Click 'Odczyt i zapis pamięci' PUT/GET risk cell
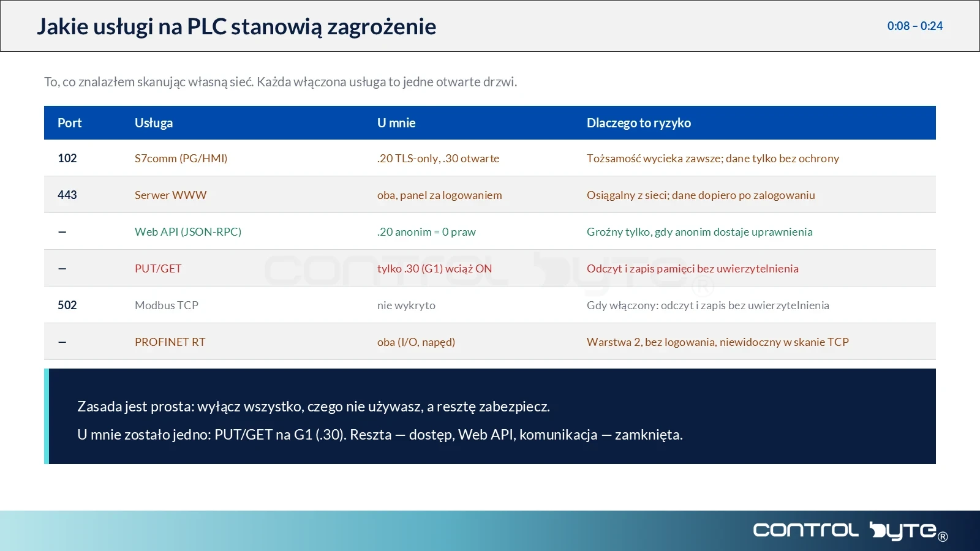 692,268
